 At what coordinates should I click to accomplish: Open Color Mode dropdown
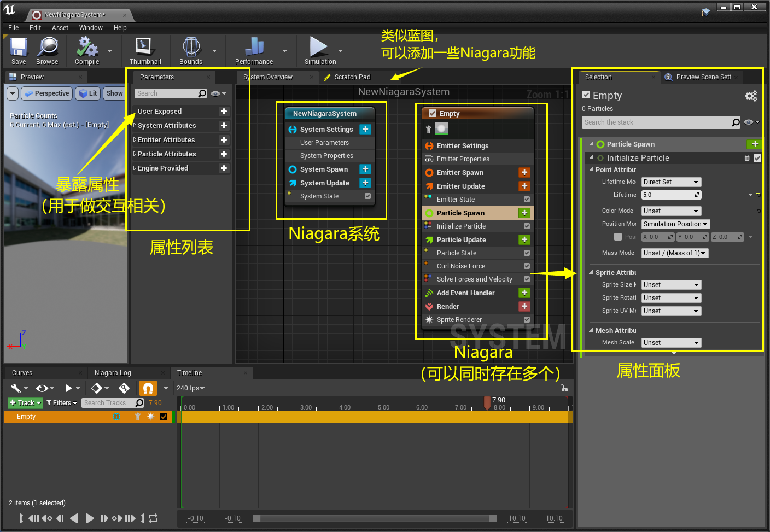(x=671, y=211)
